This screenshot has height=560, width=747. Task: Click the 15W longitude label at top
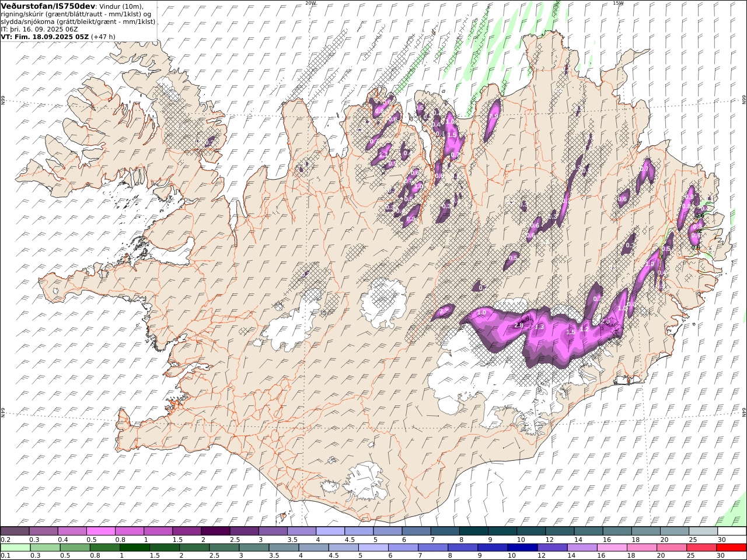tap(618, 3)
